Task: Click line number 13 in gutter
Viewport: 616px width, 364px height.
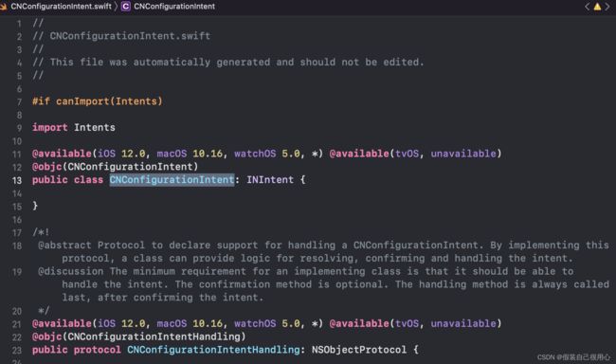Action: tap(17, 180)
